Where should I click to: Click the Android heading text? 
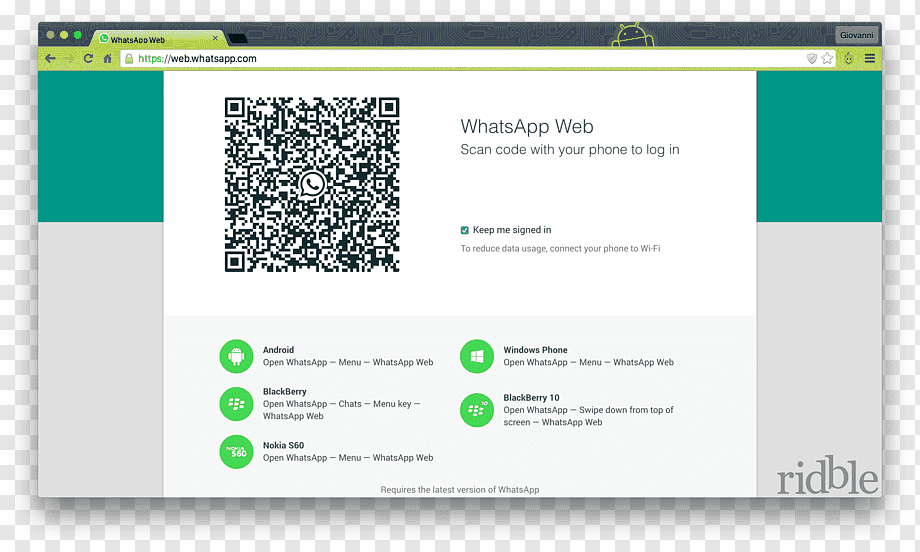pyautogui.click(x=278, y=350)
